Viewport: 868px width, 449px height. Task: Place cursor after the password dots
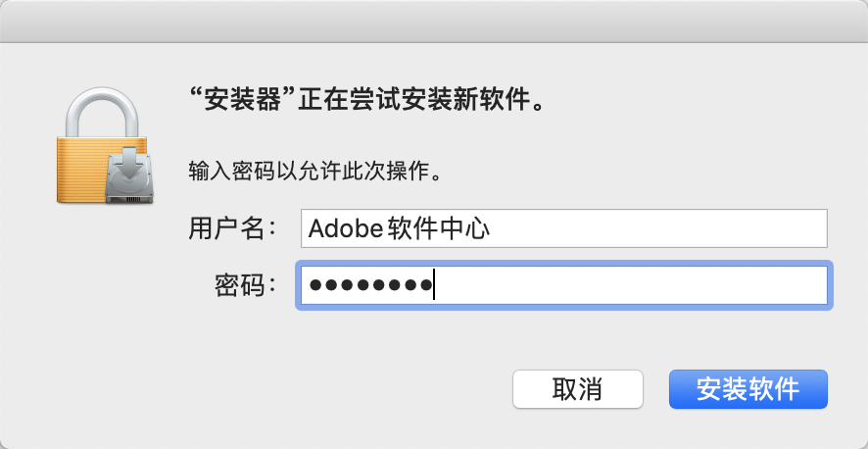point(434,285)
